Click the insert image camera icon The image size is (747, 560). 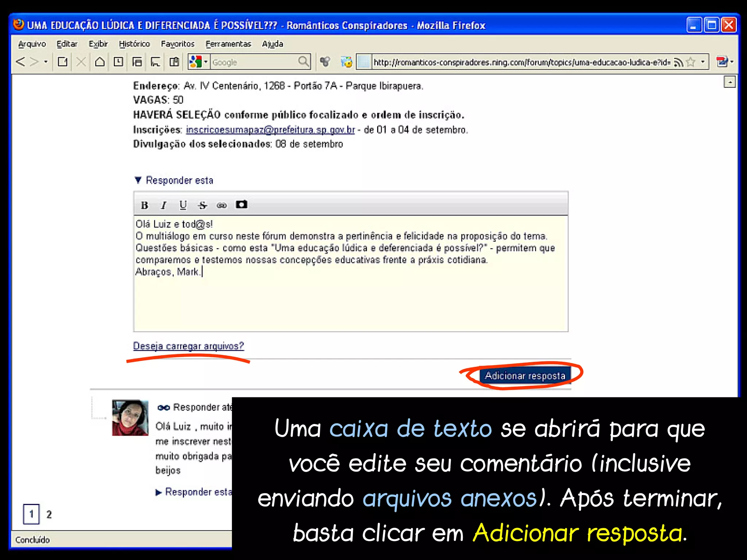tap(241, 204)
